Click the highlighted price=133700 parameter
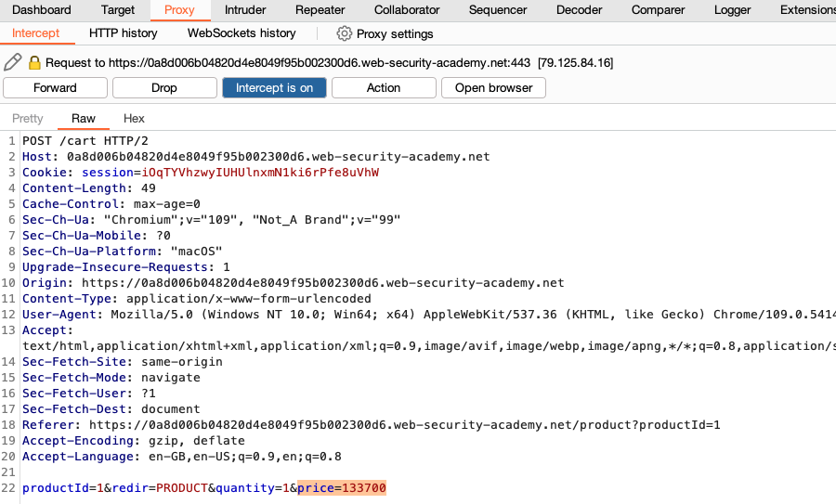Viewport: 836px width, 504px height. pos(342,488)
